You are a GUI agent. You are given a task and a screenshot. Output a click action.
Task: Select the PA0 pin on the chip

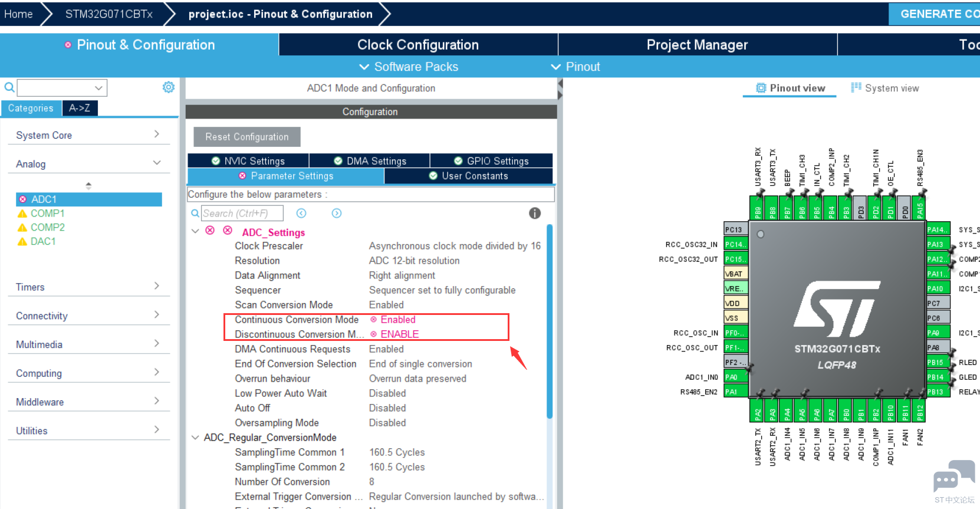(735, 377)
